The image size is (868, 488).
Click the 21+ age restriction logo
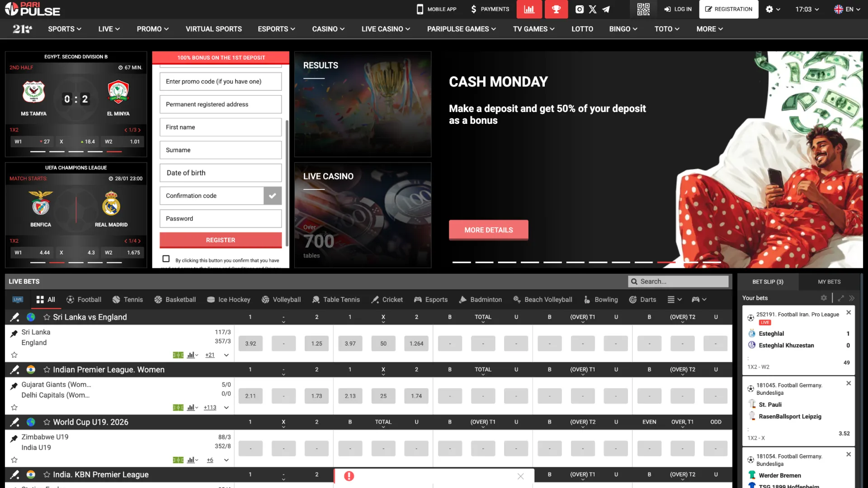(22, 29)
